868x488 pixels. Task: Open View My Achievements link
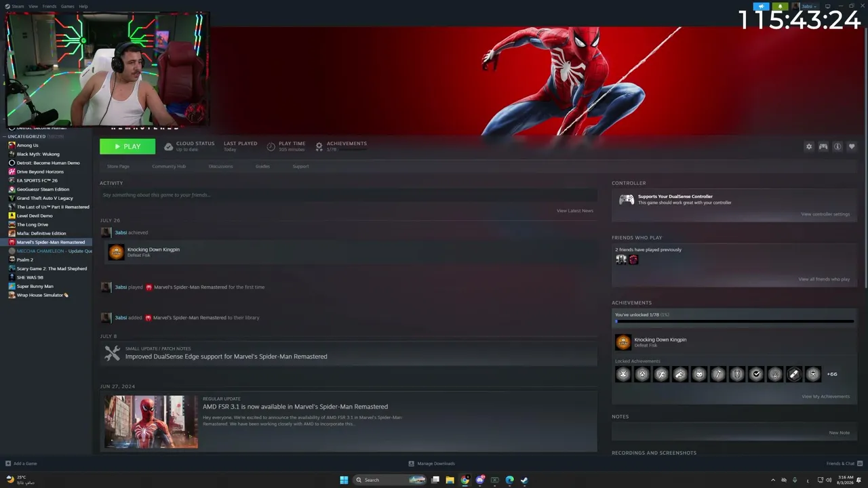coord(825,396)
